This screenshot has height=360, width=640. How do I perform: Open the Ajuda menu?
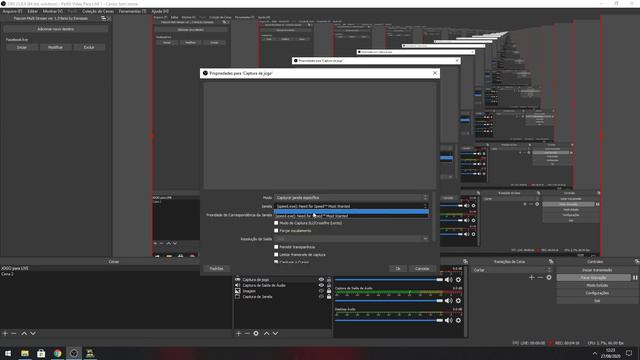click(160, 11)
